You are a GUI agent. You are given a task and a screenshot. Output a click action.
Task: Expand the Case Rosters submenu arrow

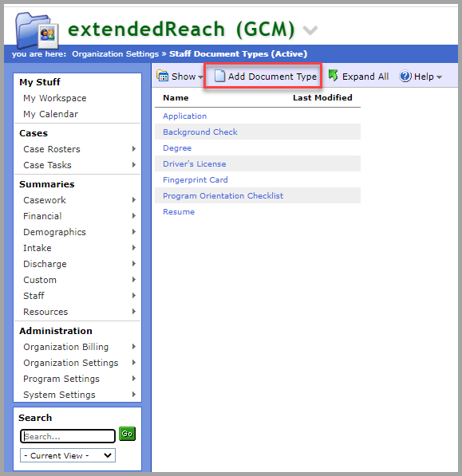(133, 149)
